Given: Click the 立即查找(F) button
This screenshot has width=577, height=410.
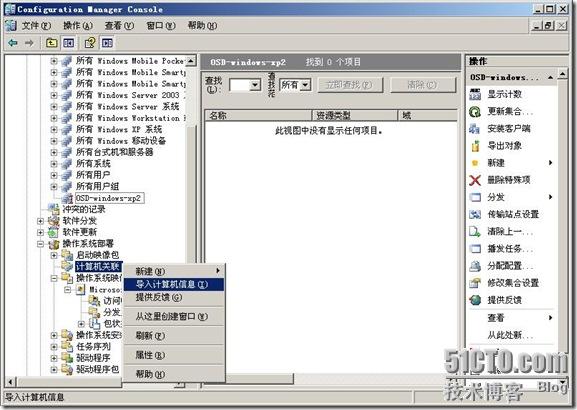Looking at the screenshot, I should coord(349,85).
